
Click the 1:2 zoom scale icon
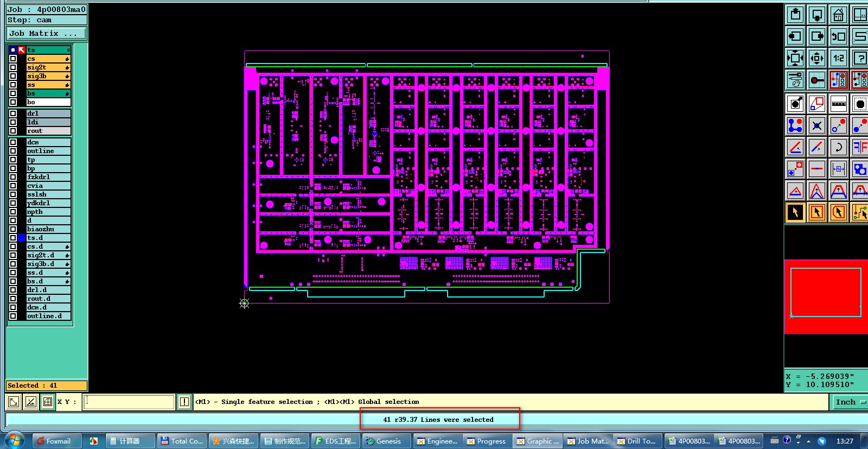pos(839,58)
